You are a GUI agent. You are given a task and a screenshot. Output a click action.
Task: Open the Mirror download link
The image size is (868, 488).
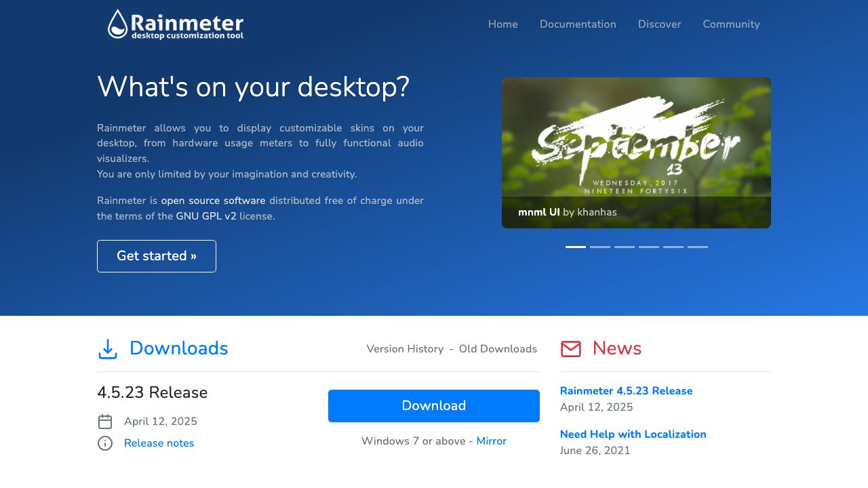pos(492,441)
